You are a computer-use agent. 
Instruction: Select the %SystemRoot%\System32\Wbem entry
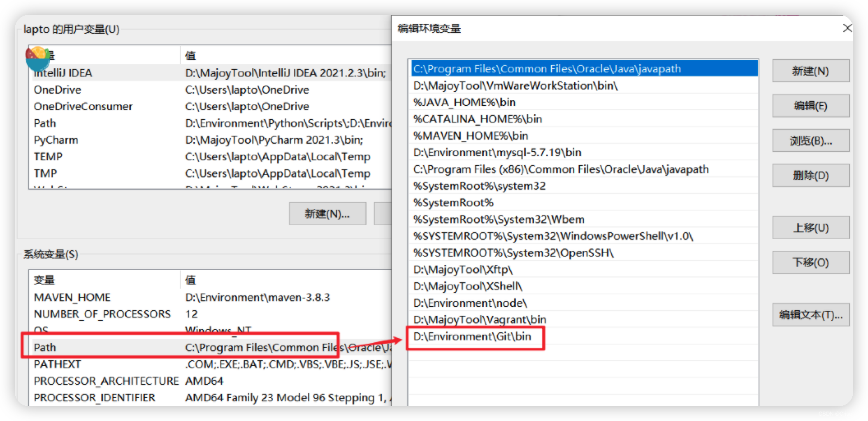(x=584, y=220)
